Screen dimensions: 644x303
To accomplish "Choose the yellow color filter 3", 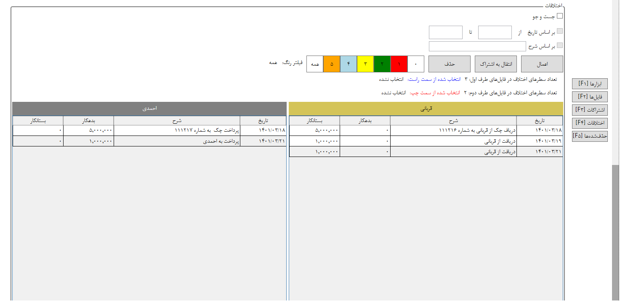I will 365,64.
